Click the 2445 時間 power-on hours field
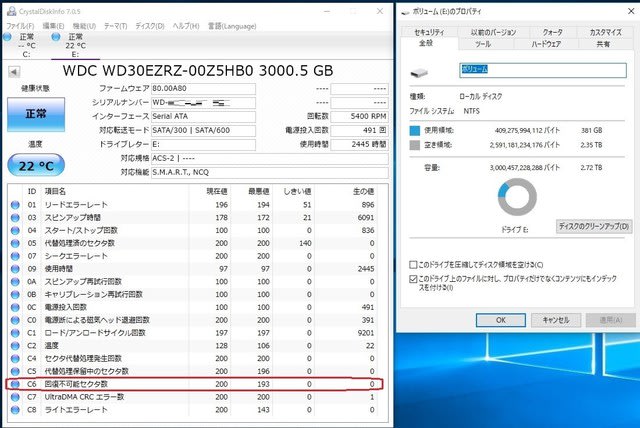The height and width of the screenshot is (428, 640). (x=359, y=144)
